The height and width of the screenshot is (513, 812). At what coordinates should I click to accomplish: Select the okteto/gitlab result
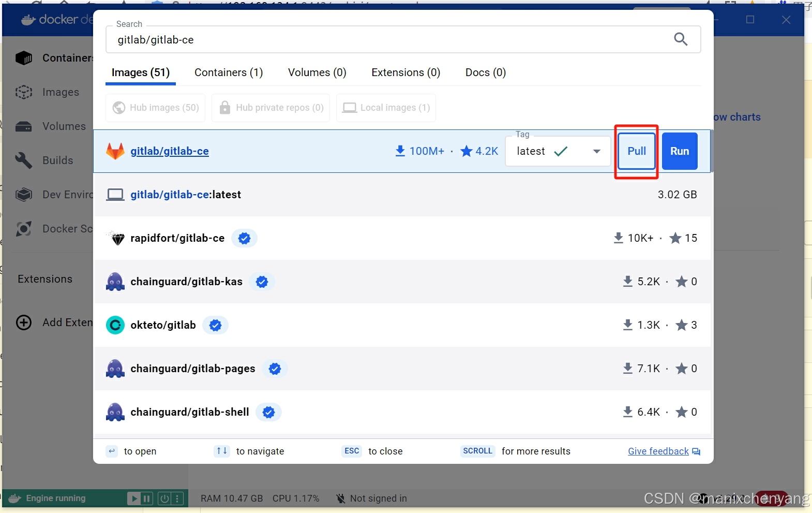click(402, 325)
